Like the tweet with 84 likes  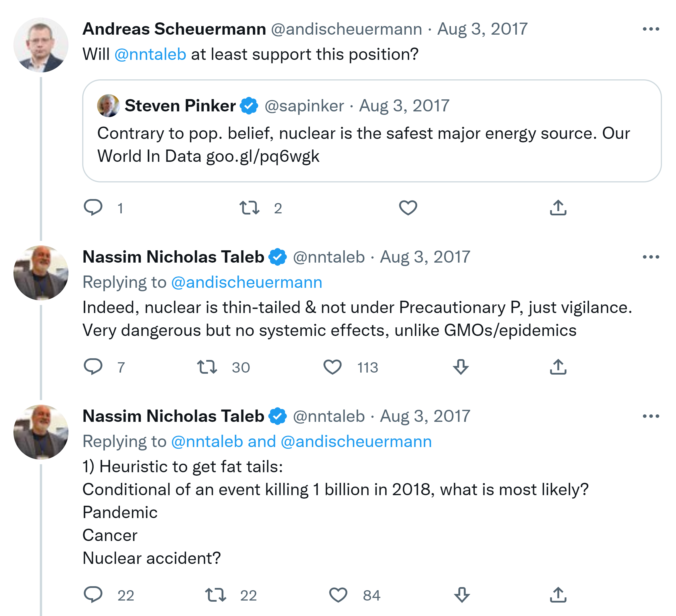(338, 595)
